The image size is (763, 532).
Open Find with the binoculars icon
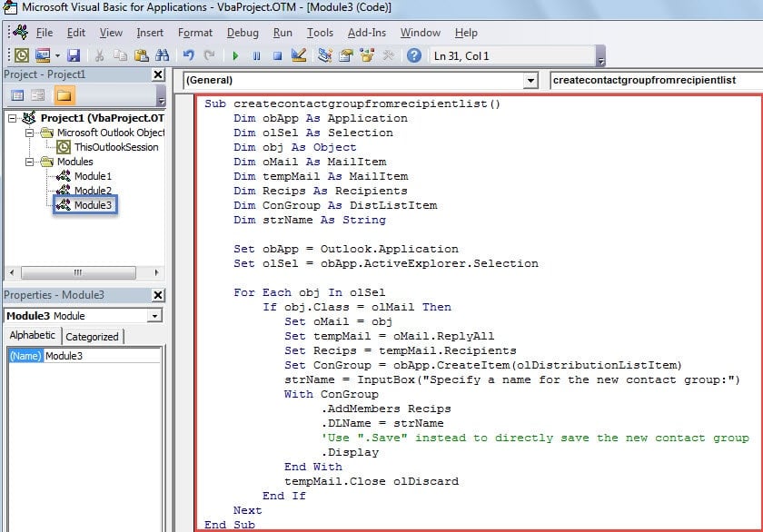tap(162, 55)
